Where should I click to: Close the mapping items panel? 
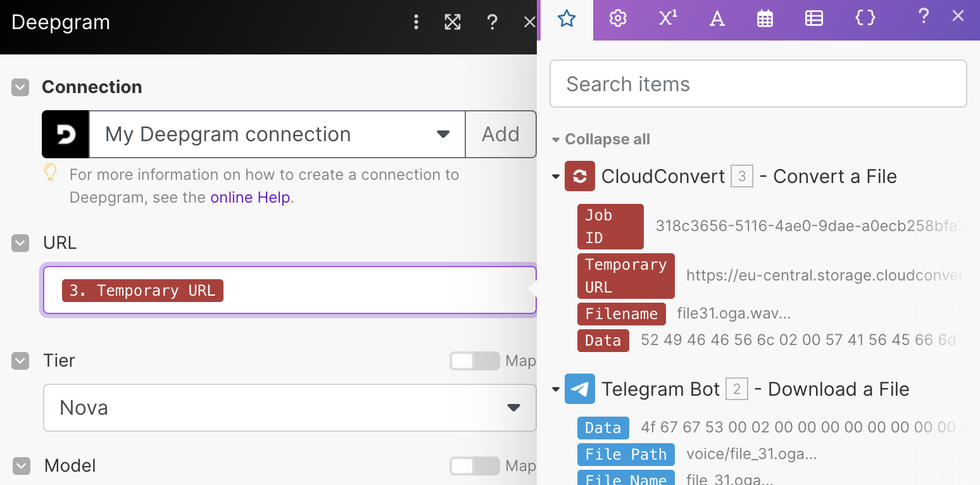[958, 16]
